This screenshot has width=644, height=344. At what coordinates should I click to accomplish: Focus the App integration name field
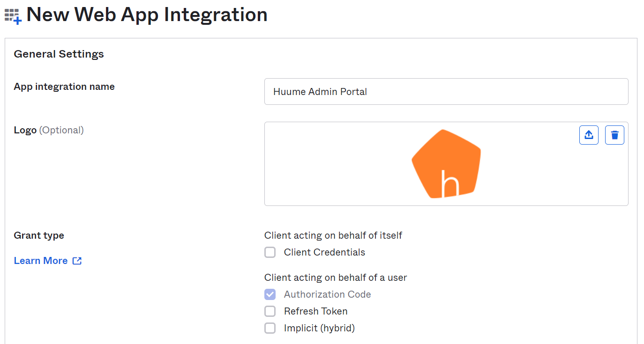(x=446, y=92)
